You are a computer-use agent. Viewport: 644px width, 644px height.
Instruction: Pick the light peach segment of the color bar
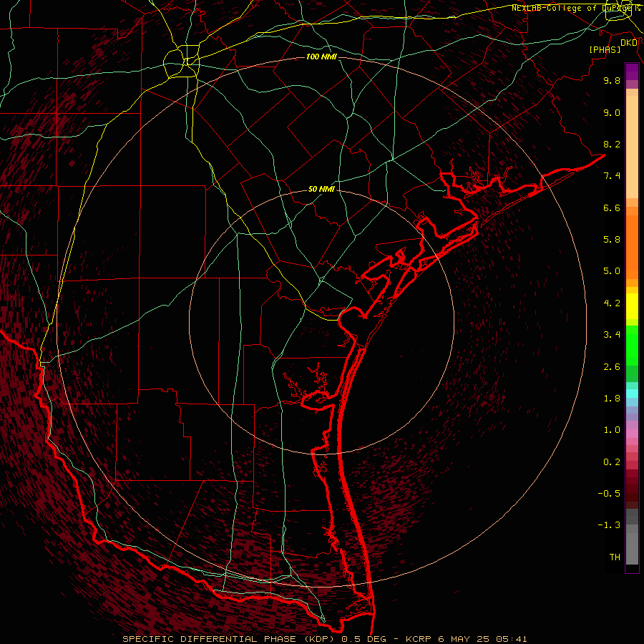(x=632, y=147)
